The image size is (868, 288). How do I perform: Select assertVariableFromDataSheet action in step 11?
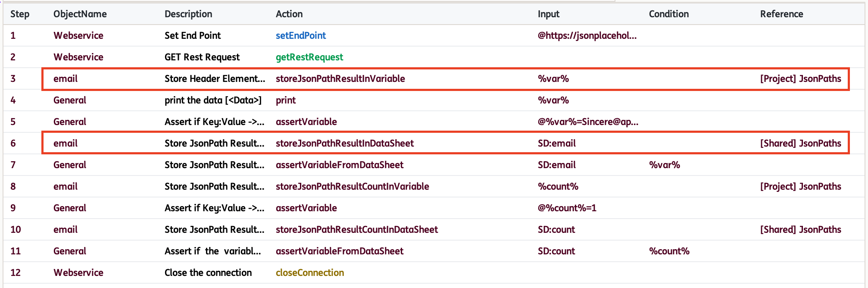[x=340, y=251]
